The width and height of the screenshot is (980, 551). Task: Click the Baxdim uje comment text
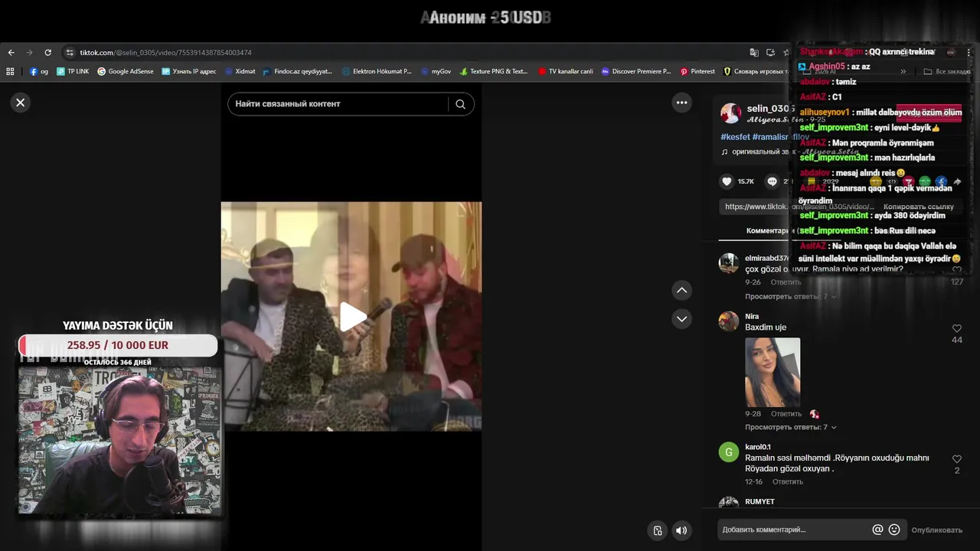click(x=766, y=328)
